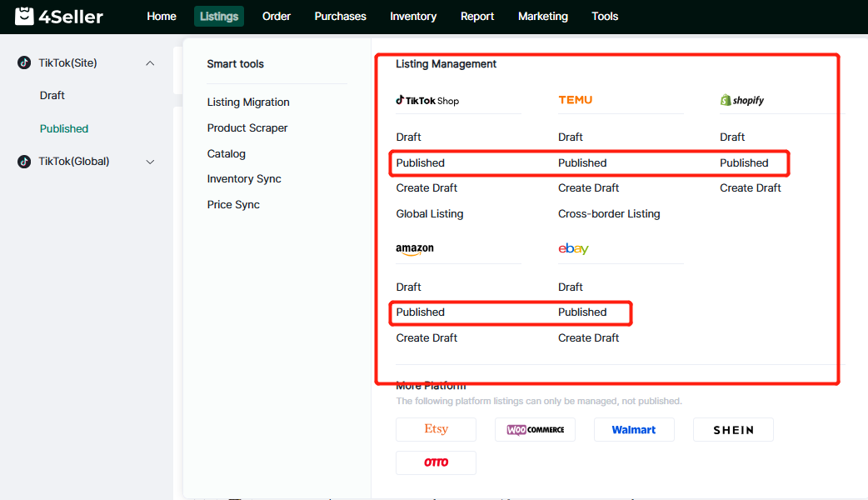Screen dimensions: 868x500
Task: Click the TikTok Shop logo
Action: 427,101
